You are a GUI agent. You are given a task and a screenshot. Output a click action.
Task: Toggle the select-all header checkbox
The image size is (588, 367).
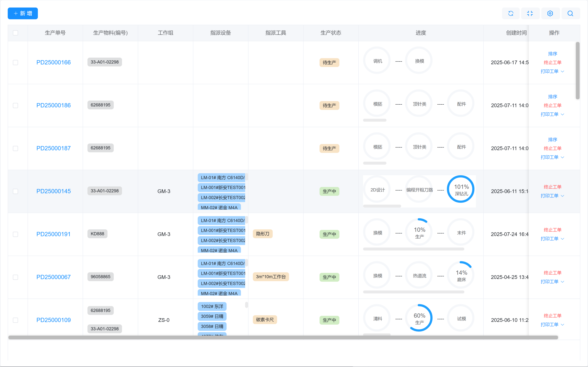coord(16,33)
